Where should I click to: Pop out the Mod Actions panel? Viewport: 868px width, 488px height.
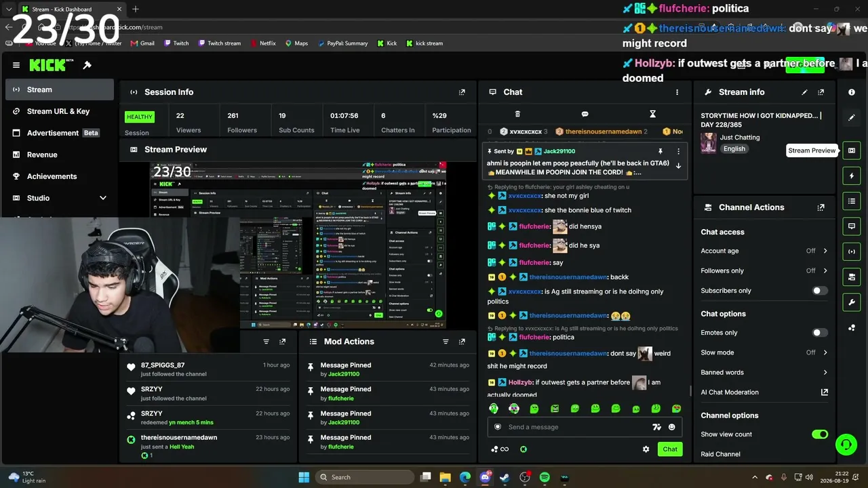[462, 342]
